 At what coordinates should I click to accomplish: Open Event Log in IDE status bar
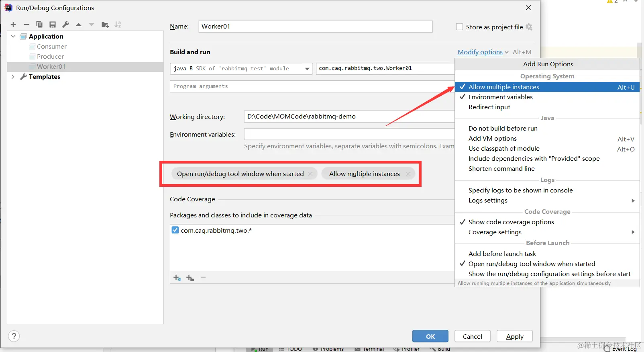[x=620, y=348]
